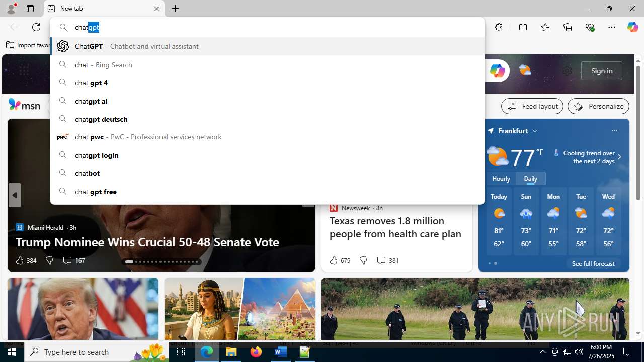Select 'chatgpt ai' suggestion
This screenshot has width=644, height=362.
(x=267, y=101)
